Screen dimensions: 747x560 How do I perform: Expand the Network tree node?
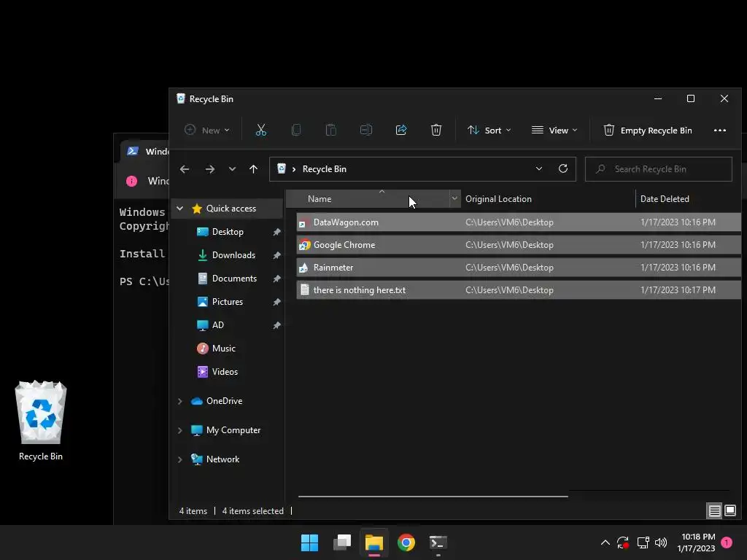click(180, 459)
